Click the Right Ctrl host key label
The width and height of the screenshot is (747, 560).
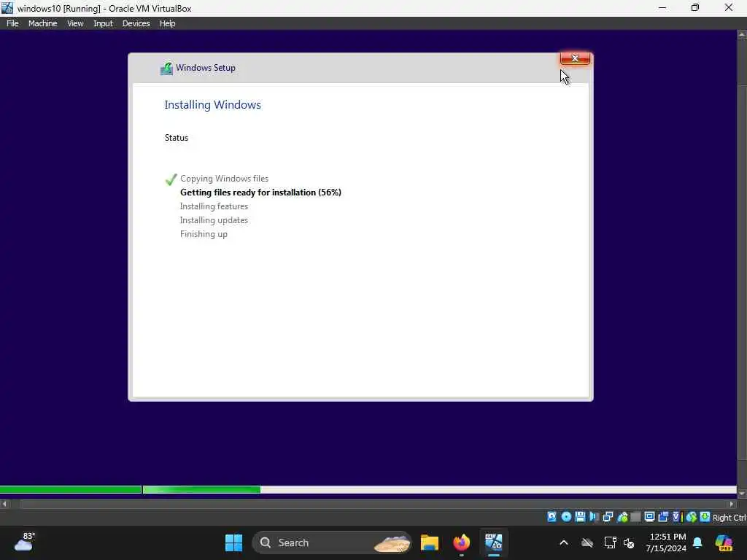(x=729, y=518)
